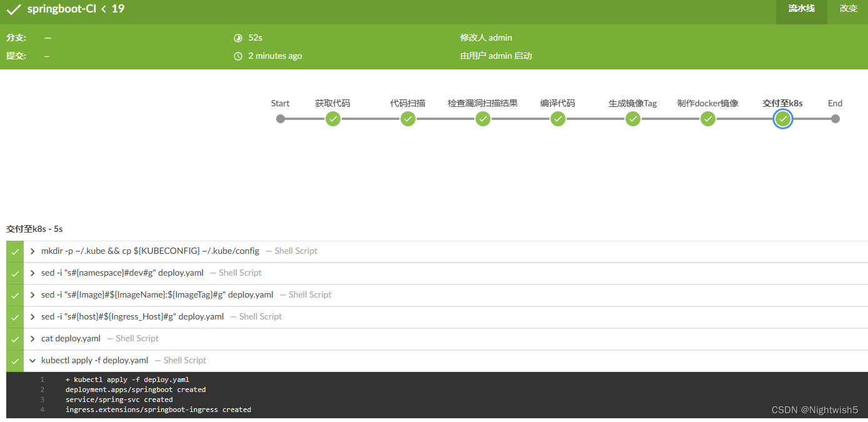Expand the sed namespace dev step
Image resolution: width=868 pixels, height=422 pixels.
click(x=32, y=273)
